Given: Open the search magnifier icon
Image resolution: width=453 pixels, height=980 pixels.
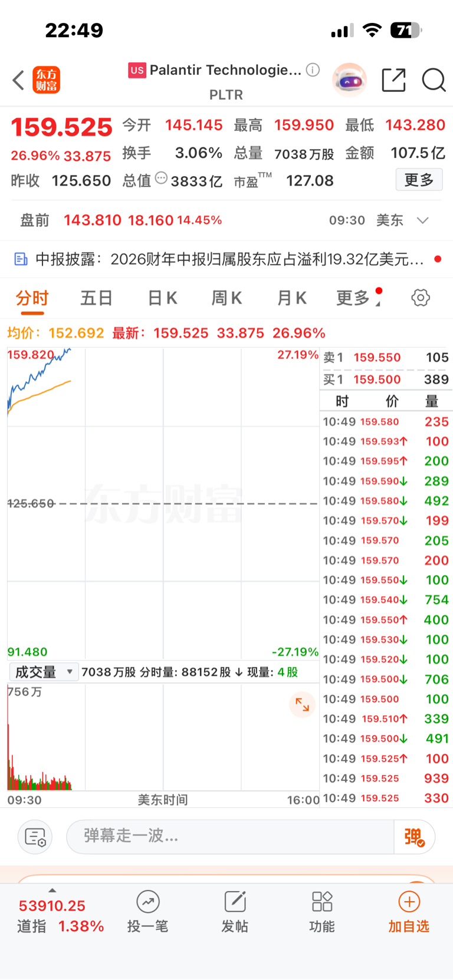Looking at the screenshot, I should tap(434, 80).
